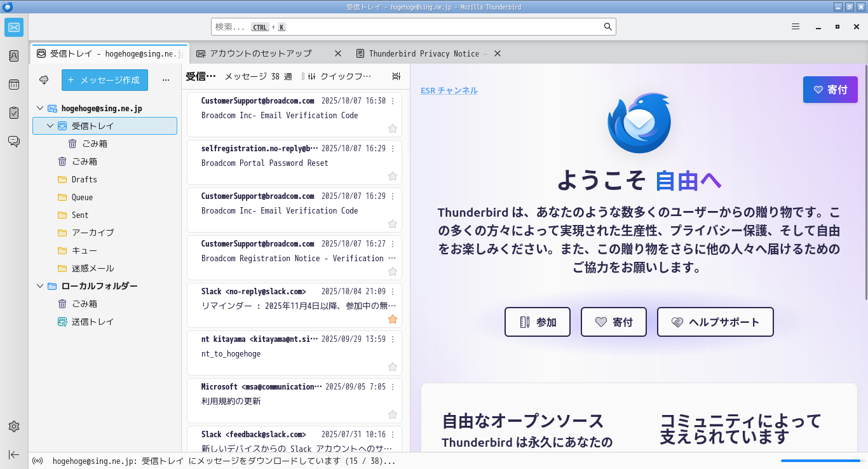Image resolution: width=868 pixels, height=469 pixels.
Task: Select the アーカイブ folder
Action: coord(105,233)
